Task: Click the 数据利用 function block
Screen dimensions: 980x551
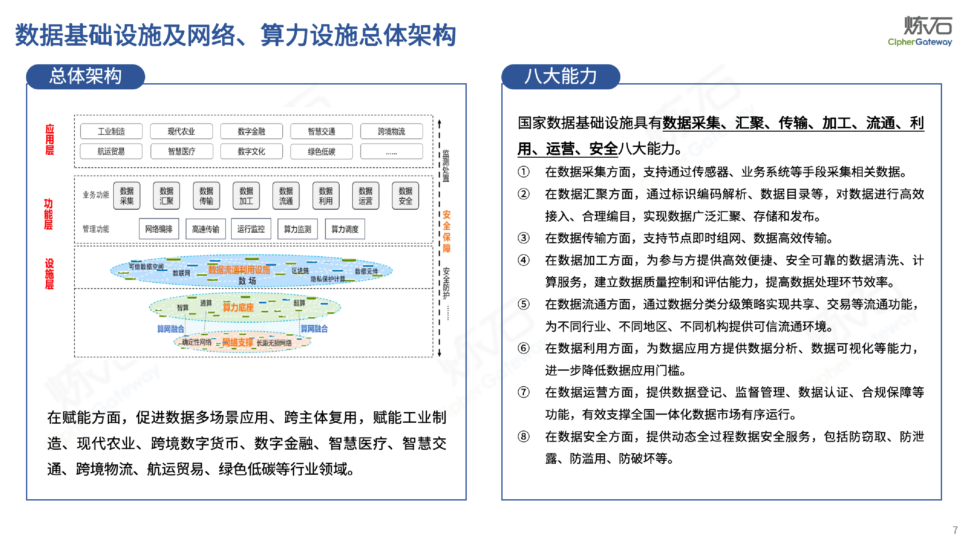Action: coord(326,196)
